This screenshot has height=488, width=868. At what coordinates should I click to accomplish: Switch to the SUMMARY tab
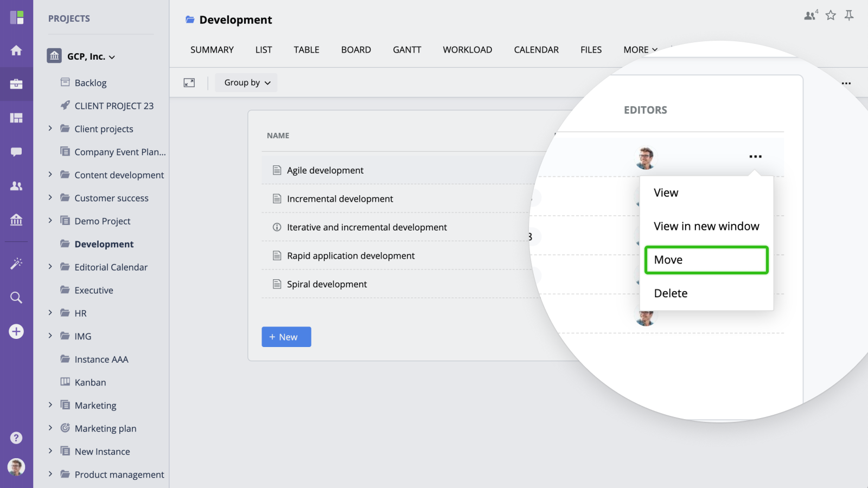(212, 50)
